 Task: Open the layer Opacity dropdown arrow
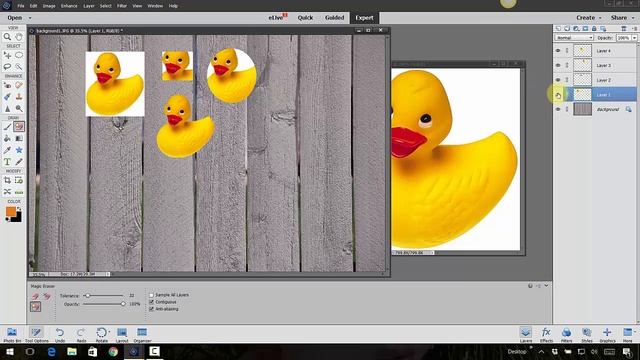tap(634, 38)
